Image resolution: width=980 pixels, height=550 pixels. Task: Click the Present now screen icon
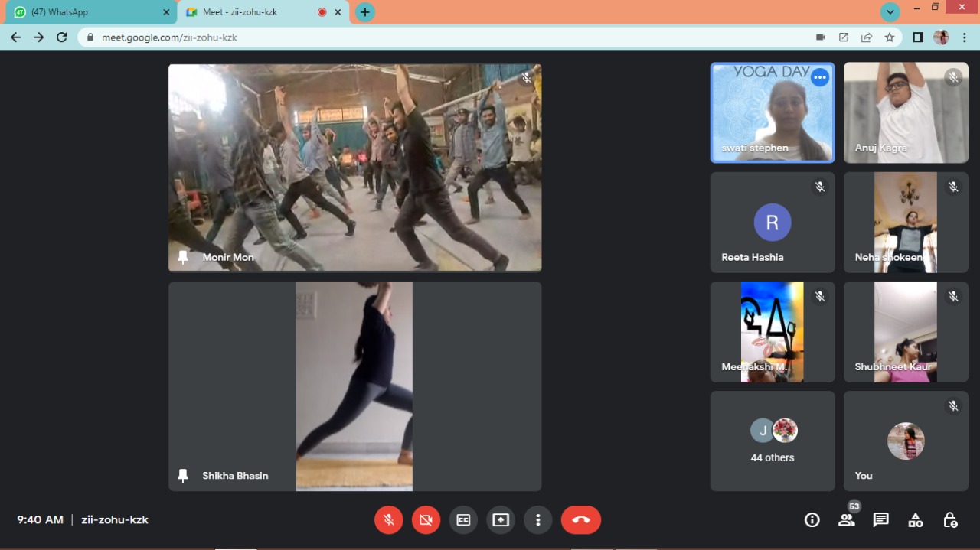click(x=500, y=520)
